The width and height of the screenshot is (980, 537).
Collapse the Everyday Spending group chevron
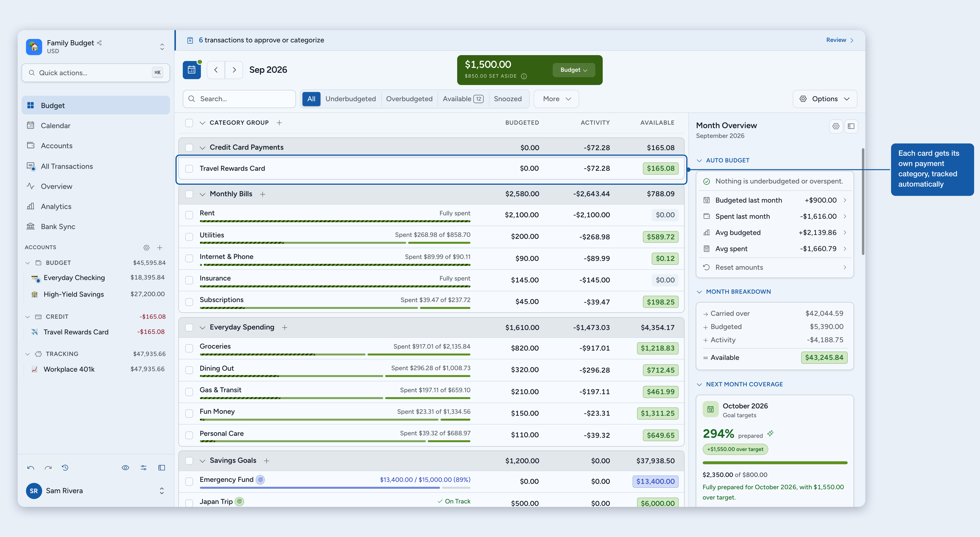(x=202, y=328)
